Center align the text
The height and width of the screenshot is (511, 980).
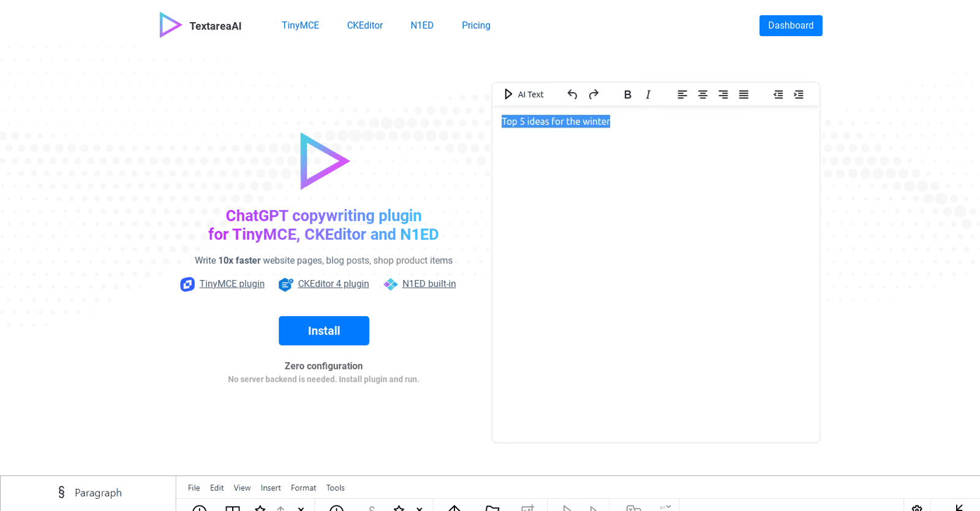pyautogui.click(x=703, y=94)
